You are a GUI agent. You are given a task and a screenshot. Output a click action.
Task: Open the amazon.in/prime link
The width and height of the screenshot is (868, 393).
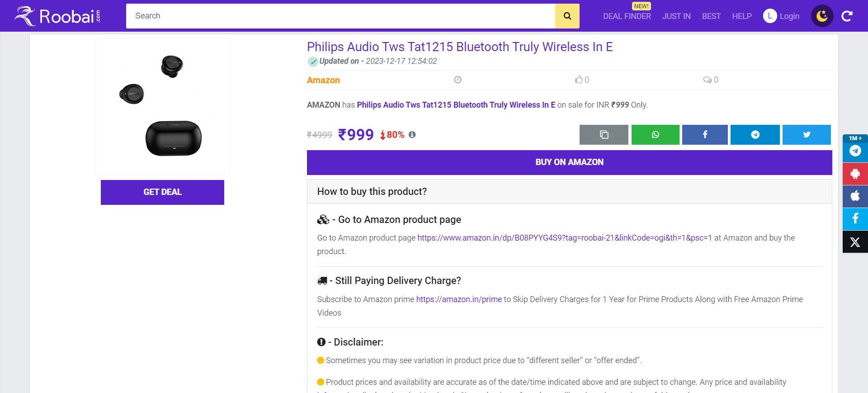coord(459,299)
